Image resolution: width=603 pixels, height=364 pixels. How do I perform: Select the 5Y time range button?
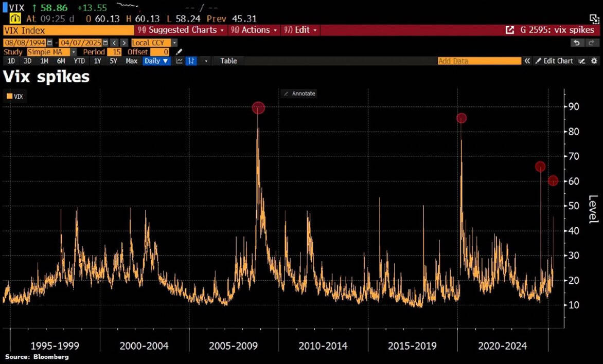113,61
